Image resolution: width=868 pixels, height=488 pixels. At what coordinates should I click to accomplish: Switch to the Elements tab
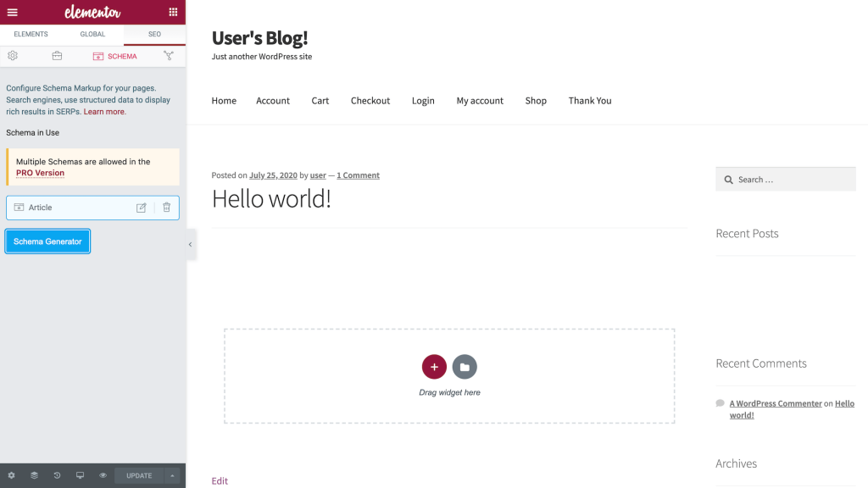tap(31, 34)
